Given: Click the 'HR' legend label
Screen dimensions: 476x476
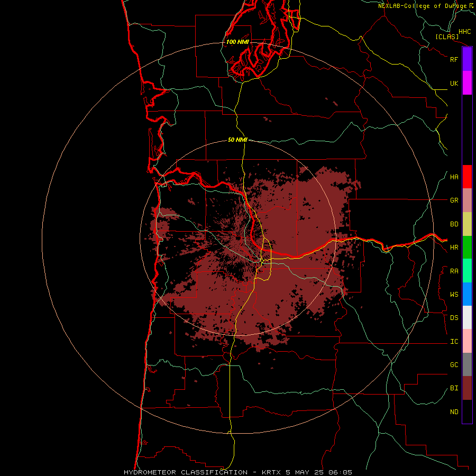Looking at the screenshot, I should (454, 248).
